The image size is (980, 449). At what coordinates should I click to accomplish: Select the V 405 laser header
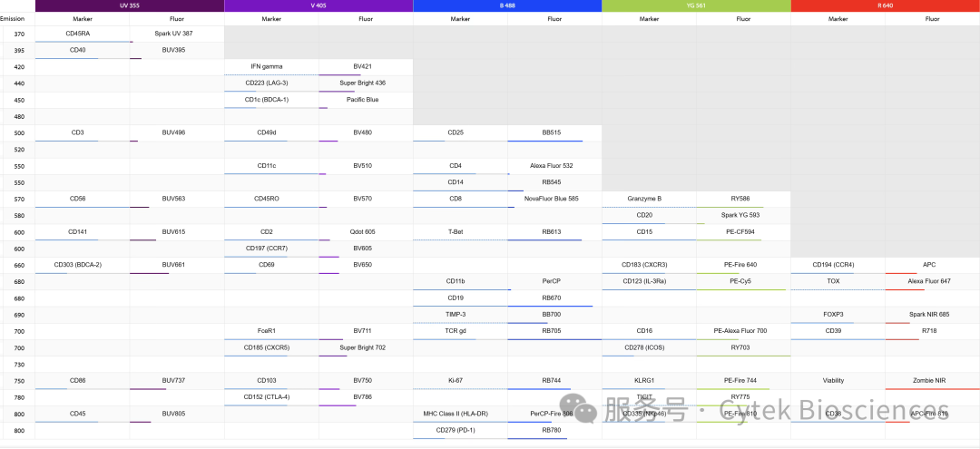coord(318,5)
